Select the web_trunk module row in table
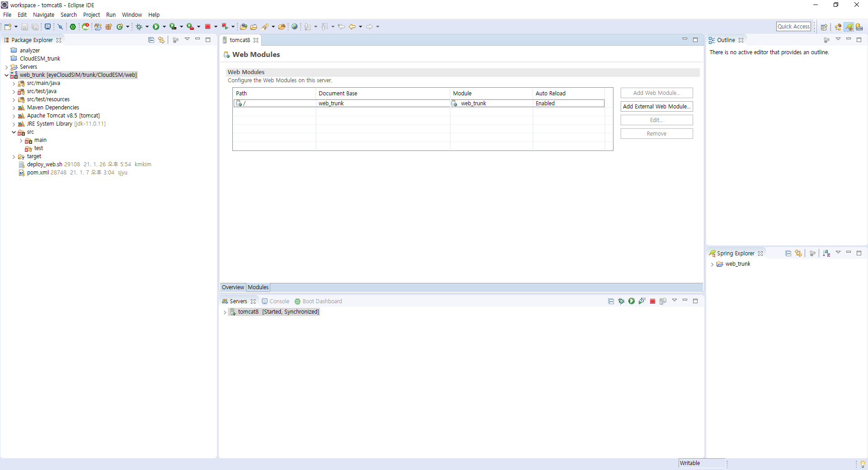This screenshot has height=470, width=868. (x=419, y=103)
